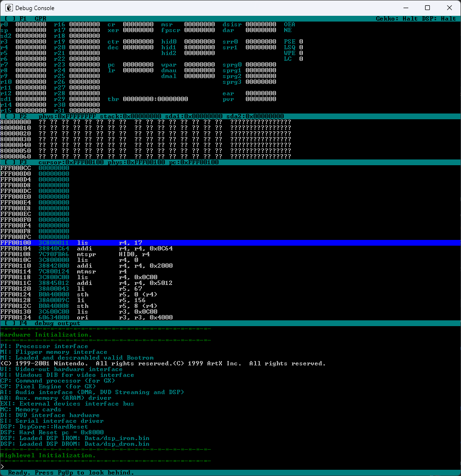Select memory row address 80000060
Screen dimensions: 461x476
[x=15, y=157]
